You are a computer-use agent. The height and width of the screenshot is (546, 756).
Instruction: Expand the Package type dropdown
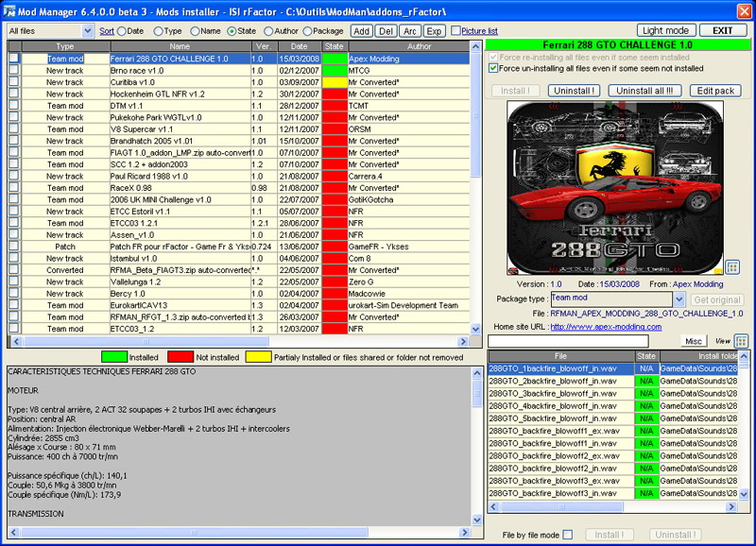coord(679,299)
